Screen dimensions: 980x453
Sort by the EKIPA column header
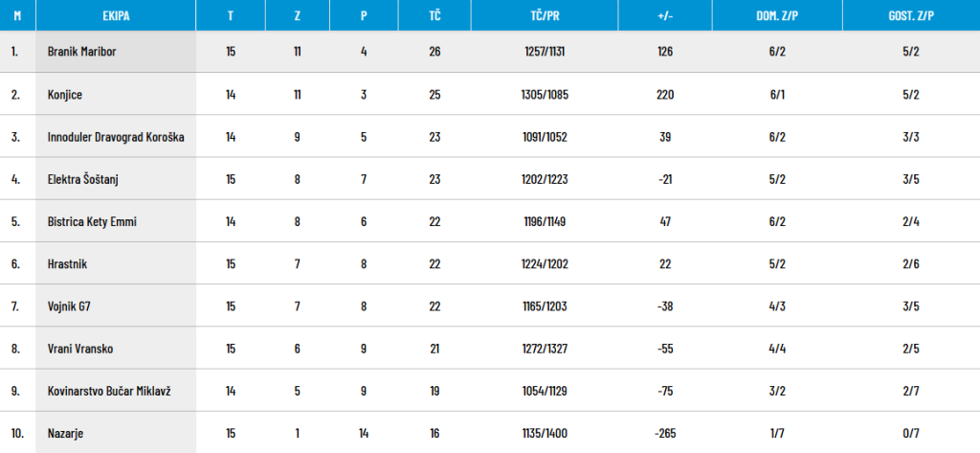tap(116, 16)
